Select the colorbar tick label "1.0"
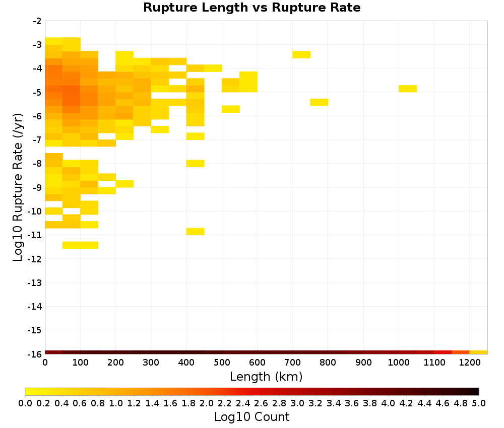This screenshot has width=504, height=428. (116, 403)
